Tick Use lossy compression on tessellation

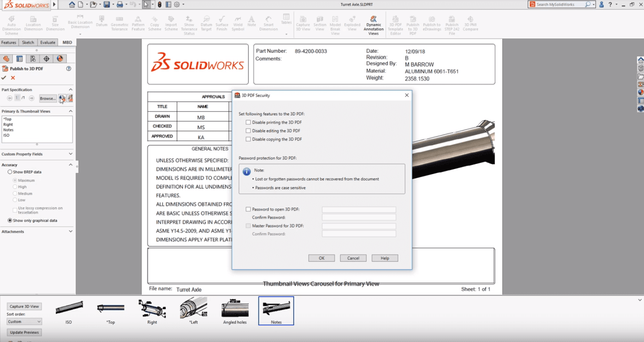pos(15,210)
